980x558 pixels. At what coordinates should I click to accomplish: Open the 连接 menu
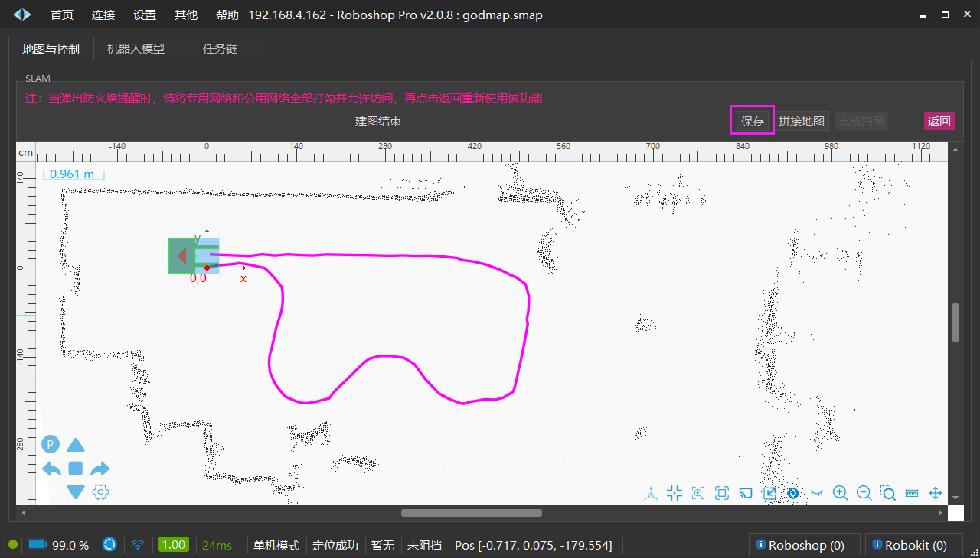(103, 15)
